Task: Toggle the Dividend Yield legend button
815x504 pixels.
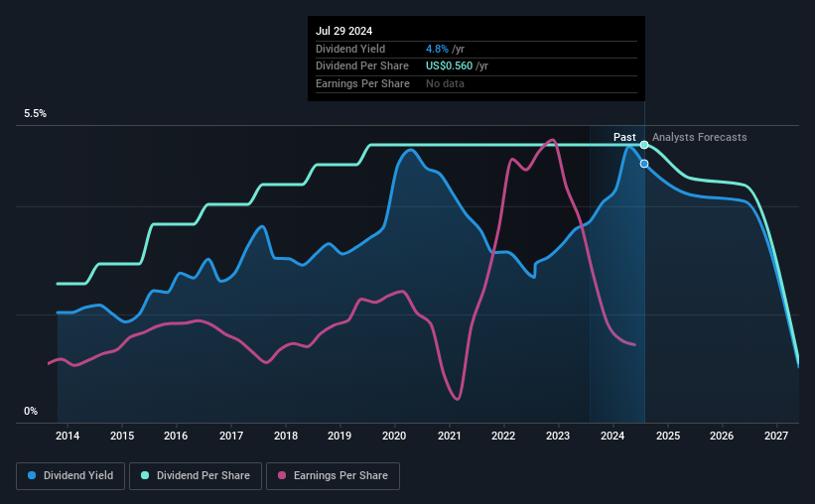Action: (x=70, y=476)
